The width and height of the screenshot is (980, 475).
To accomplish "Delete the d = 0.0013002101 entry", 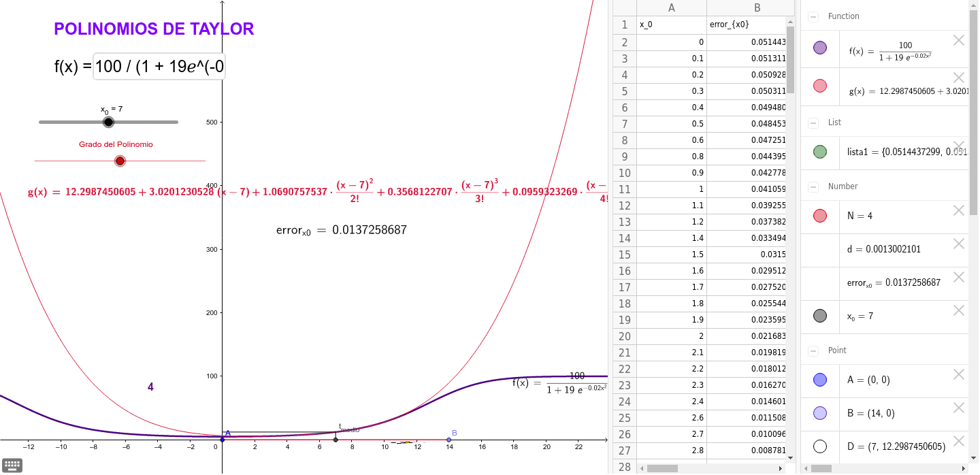I will (959, 244).
